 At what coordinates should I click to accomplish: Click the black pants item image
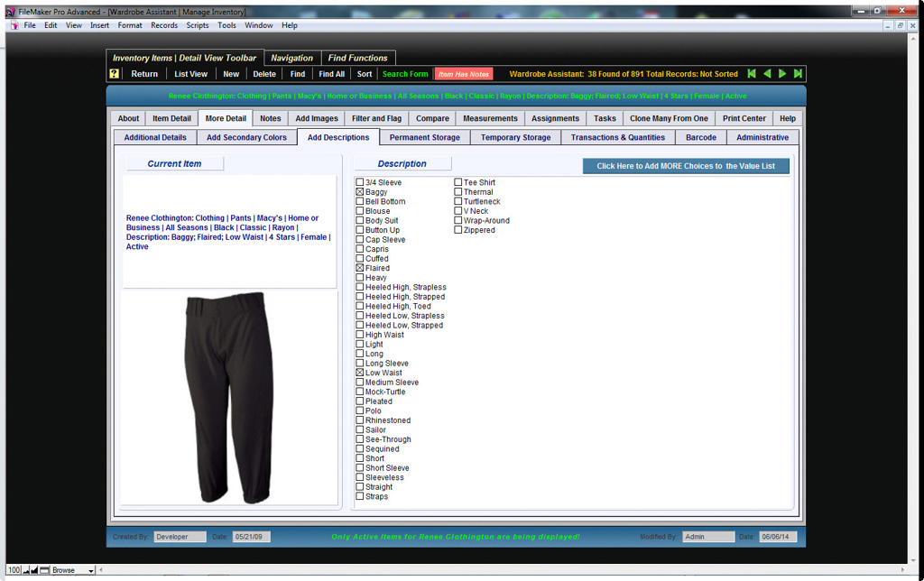229,398
